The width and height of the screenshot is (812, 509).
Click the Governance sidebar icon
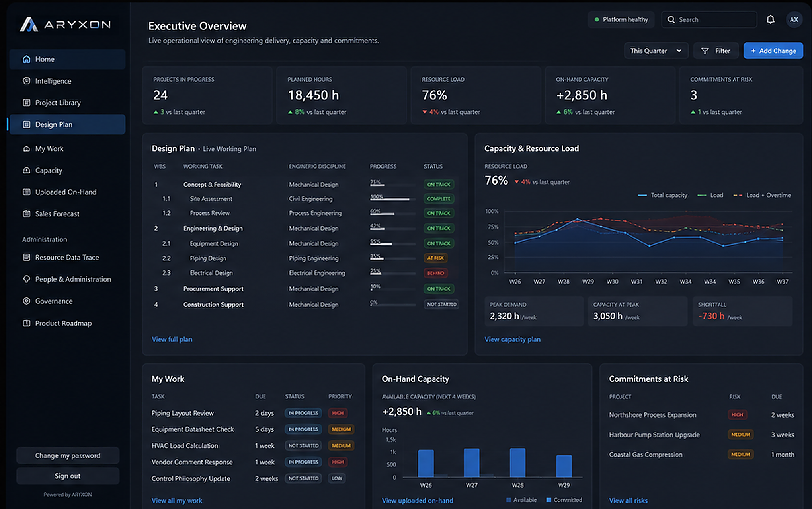pos(27,301)
